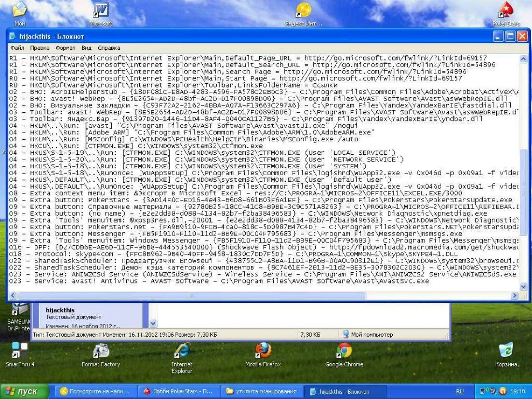Click the 19:10 clock in the tray
The height and width of the screenshot is (399, 532).
(x=518, y=391)
